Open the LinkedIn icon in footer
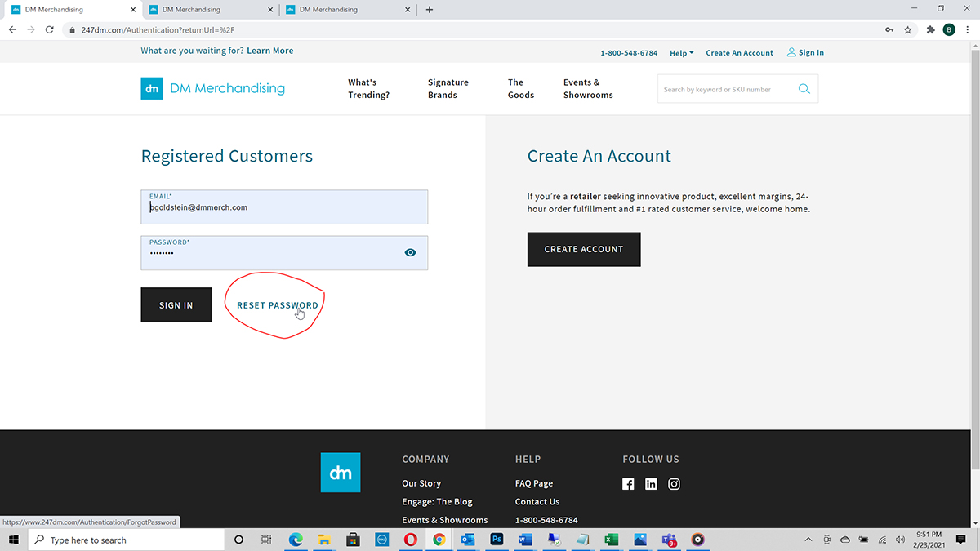 coord(651,484)
